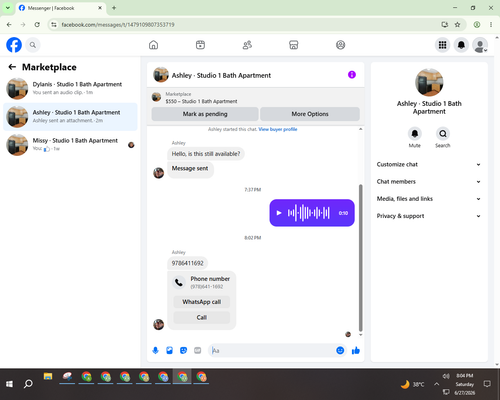The height and width of the screenshot is (400, 500).
Task: Open Friends icon in top navigation
Action: [x=247, y=45]
